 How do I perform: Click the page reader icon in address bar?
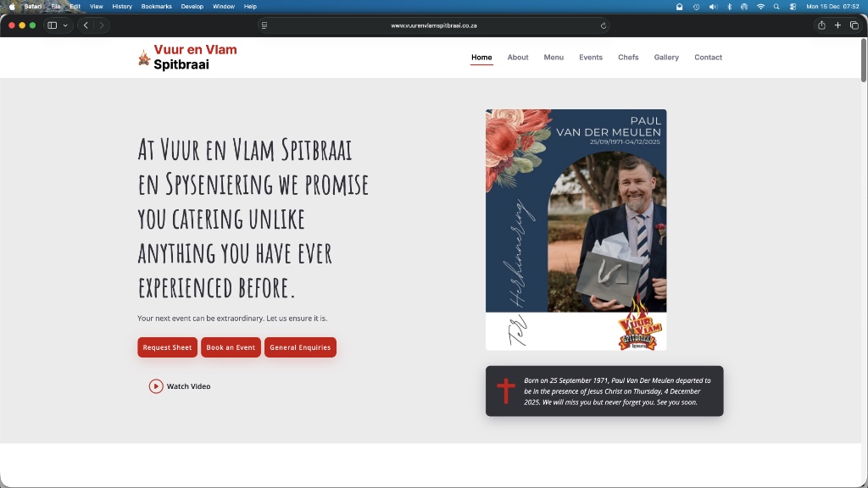point(264,25)
